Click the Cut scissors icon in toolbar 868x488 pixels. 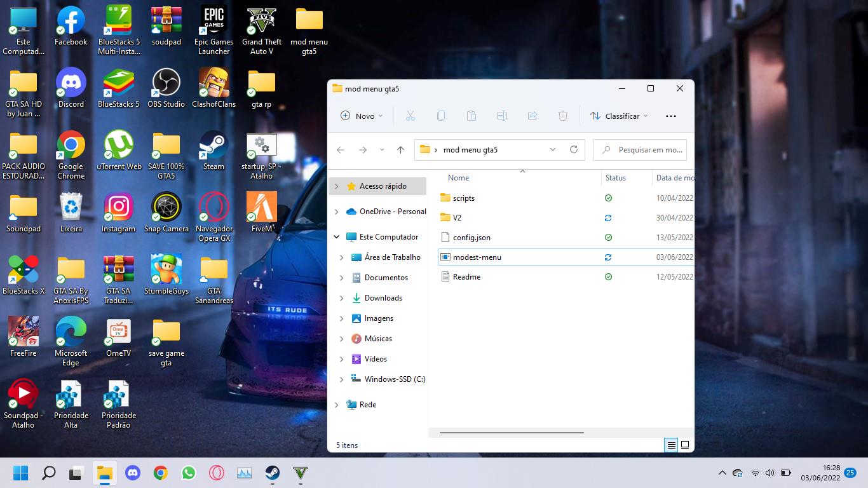click(x=410, y=116)
